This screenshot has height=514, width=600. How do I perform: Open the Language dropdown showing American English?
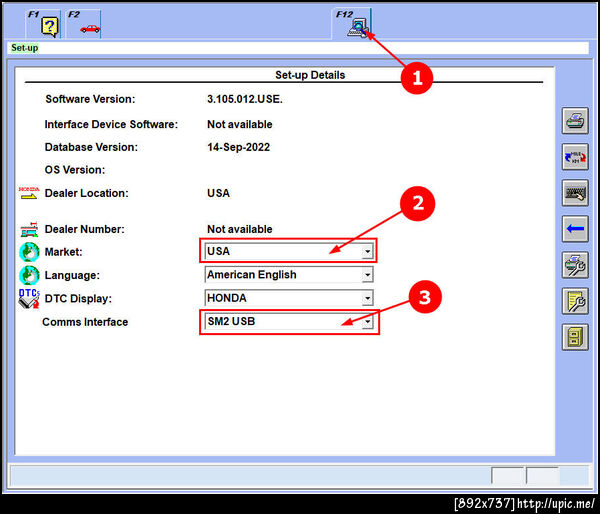click(289, 275)
